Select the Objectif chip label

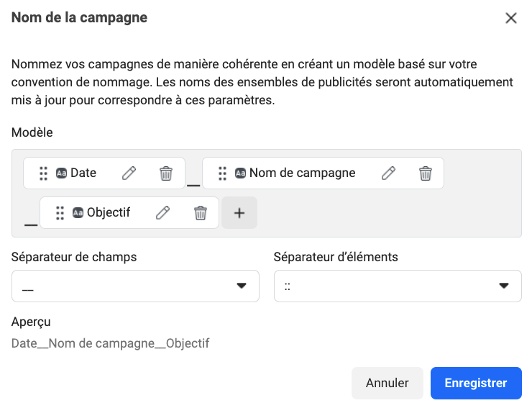[109, 212]
